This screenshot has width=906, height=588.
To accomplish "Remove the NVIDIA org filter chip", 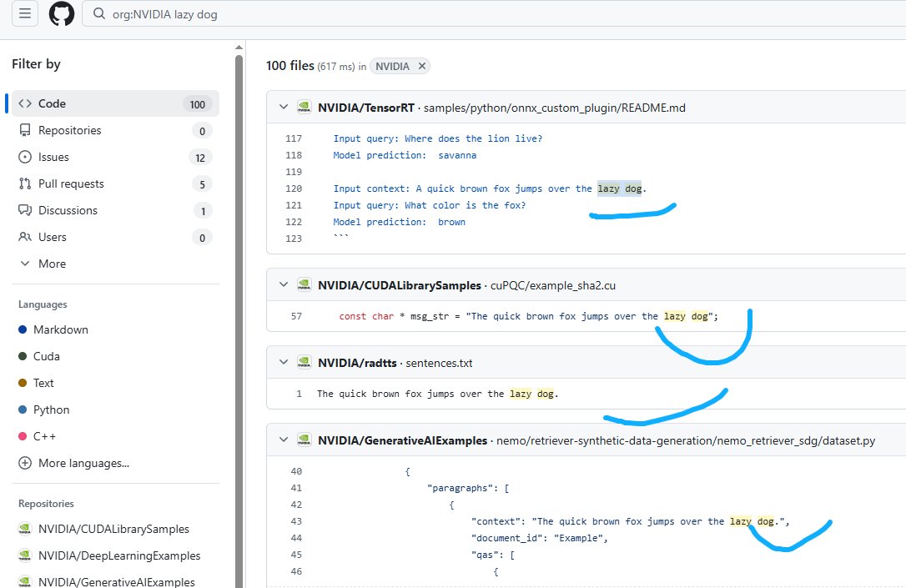I will click(422, 66).
